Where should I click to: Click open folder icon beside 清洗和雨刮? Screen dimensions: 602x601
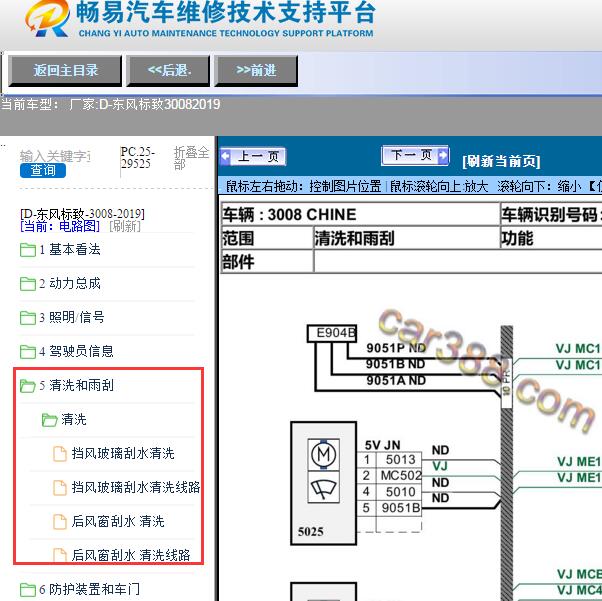pyautogui.click(x=28, y=386)
